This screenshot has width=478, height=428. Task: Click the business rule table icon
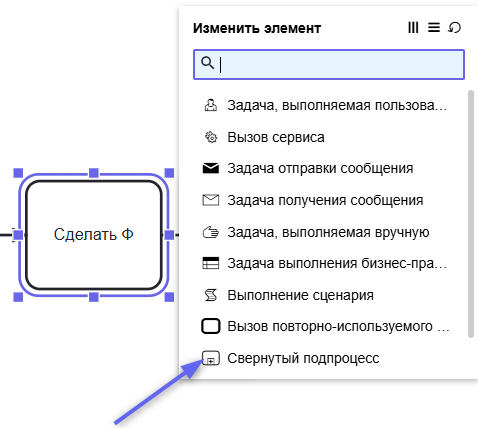point(211,263)
